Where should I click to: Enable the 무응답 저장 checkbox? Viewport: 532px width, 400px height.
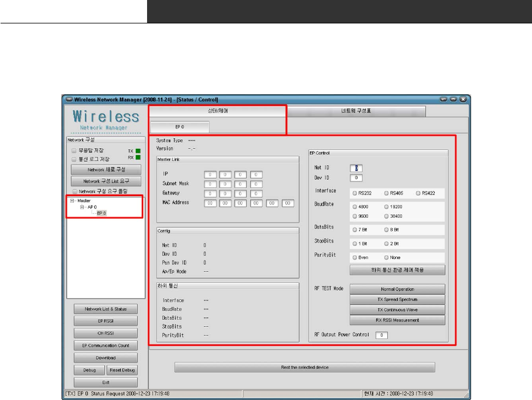coord(74,151)
